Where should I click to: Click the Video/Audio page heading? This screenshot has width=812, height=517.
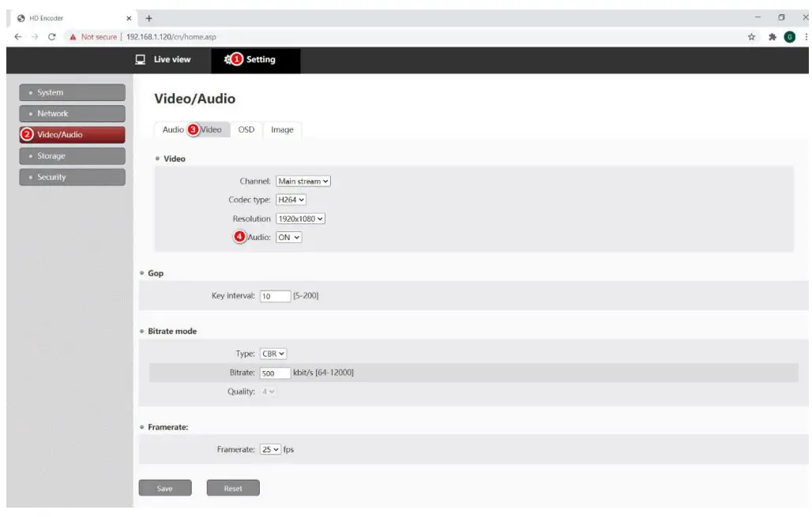coord(195,99)
